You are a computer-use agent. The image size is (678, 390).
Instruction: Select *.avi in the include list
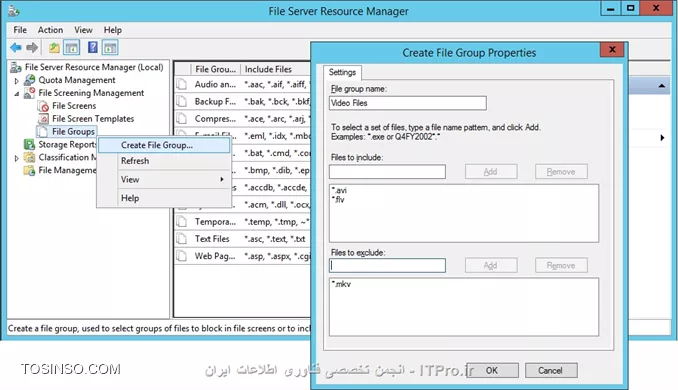pyautogui.click(x=339, y=190)
